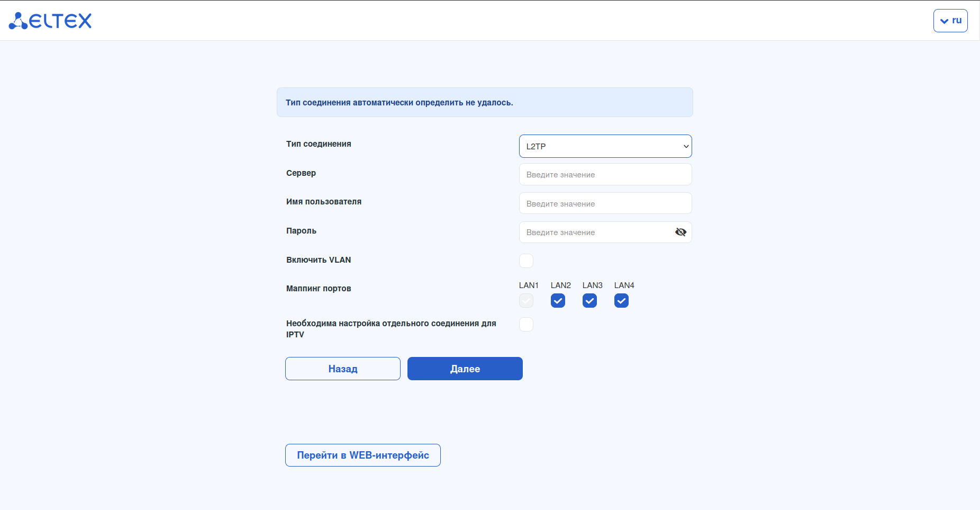The height and width of the screenshot is (510, 980).
Task: Click the Тип соединения label
Action: pyautogui.click(x=319, y=144)
